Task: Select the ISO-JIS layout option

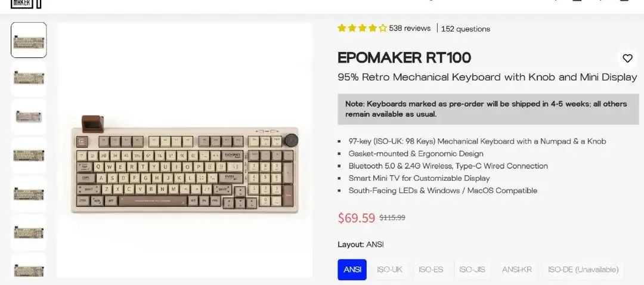Action: tap(472, 269)
